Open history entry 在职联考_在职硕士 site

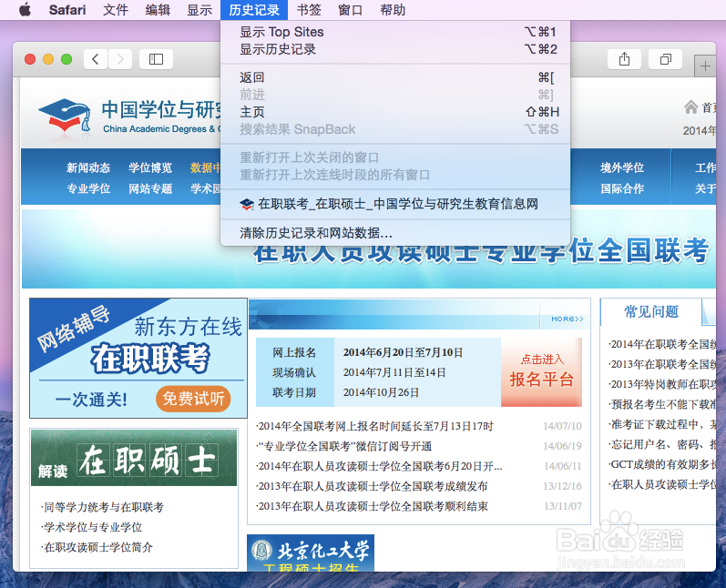pyautogui.click(x=395, y=204)
